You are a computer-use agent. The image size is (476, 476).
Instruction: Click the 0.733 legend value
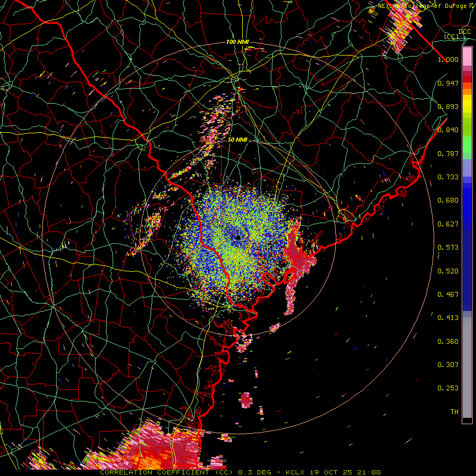click(x=448, y=177)
